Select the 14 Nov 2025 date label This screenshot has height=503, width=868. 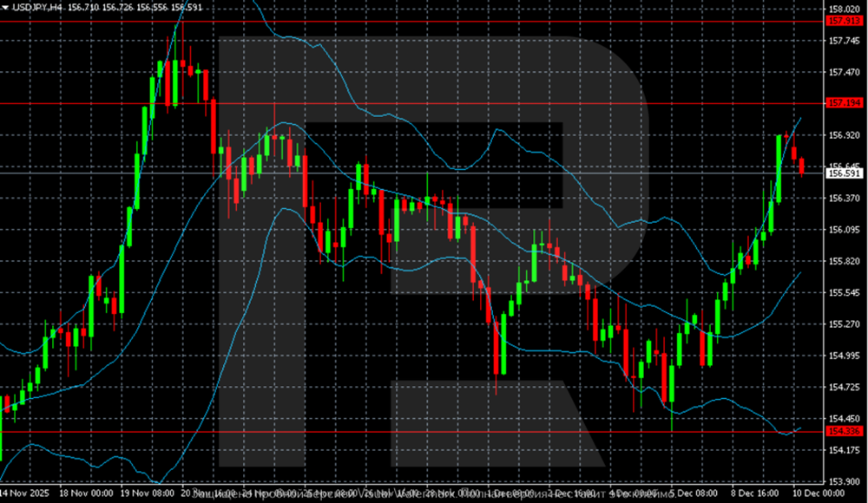(25, 493)
